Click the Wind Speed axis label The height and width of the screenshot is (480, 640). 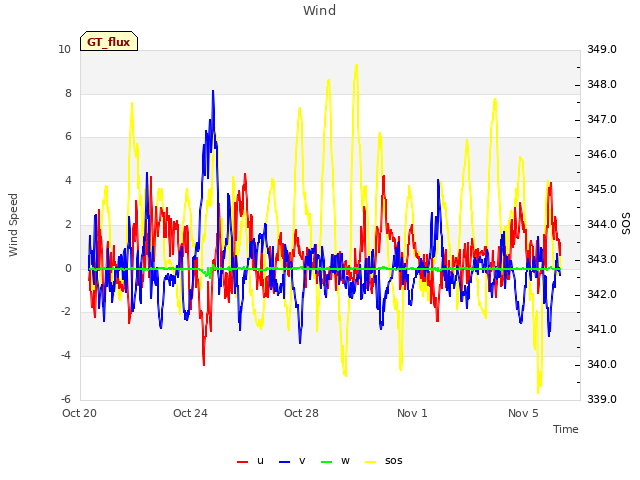[x=13, y=225]
